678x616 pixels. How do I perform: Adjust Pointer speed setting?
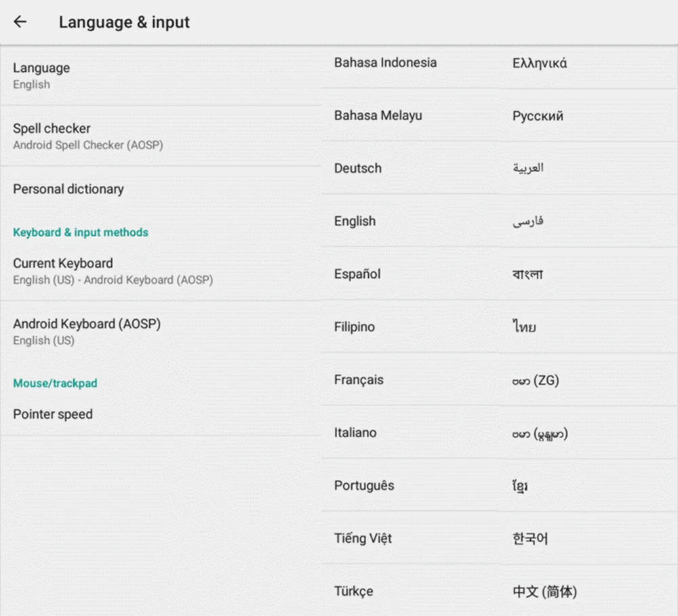pyautogui.click(x=53, y=414)
